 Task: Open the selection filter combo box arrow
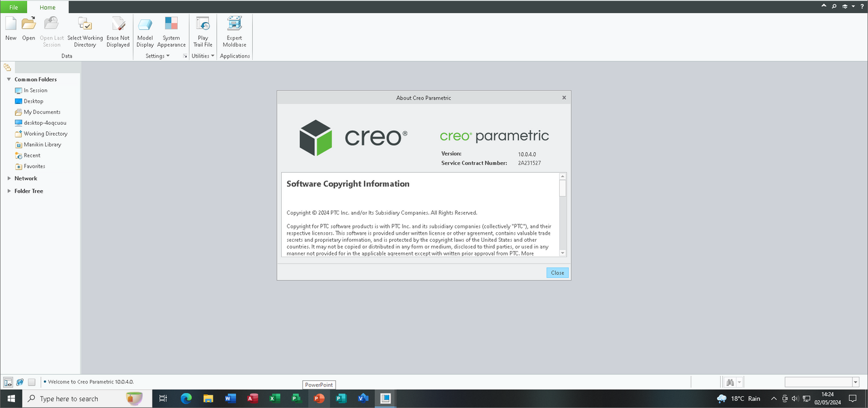click(855, 382)
